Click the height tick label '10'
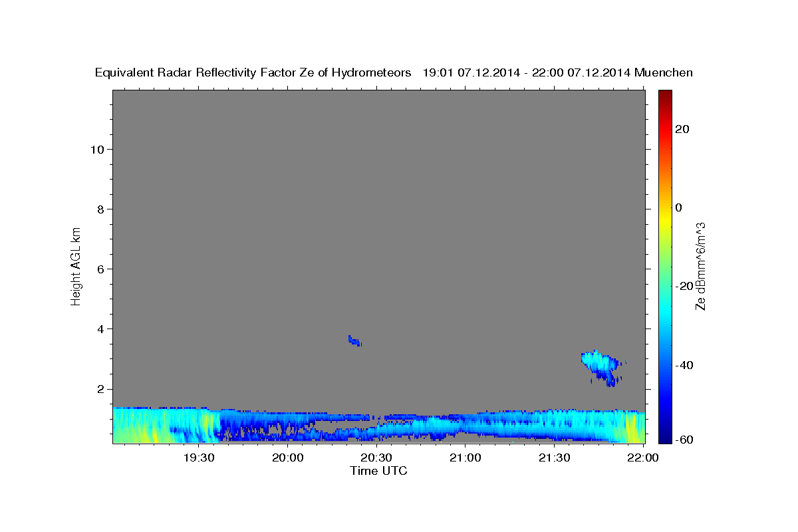 coord(98,149)
